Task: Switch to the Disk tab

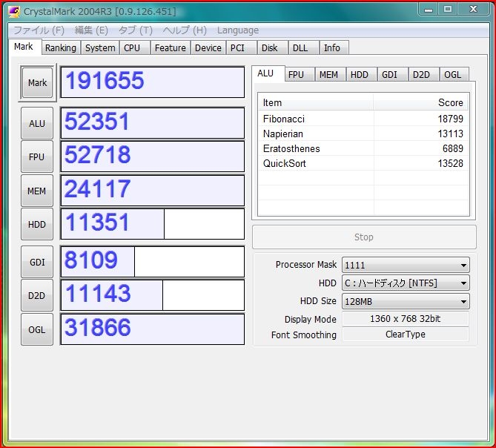Action: pos(272,47)
